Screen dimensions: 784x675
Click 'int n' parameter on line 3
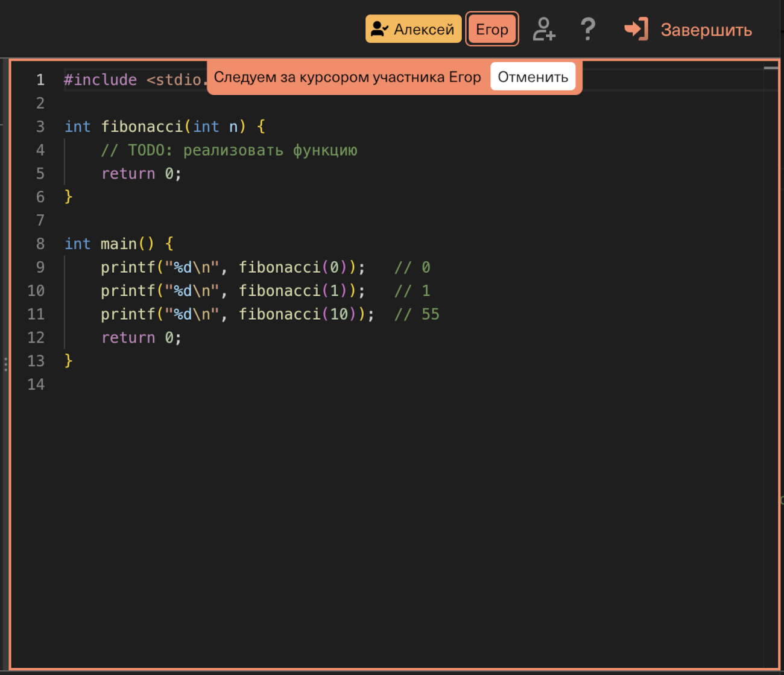[x=215, y=127]
